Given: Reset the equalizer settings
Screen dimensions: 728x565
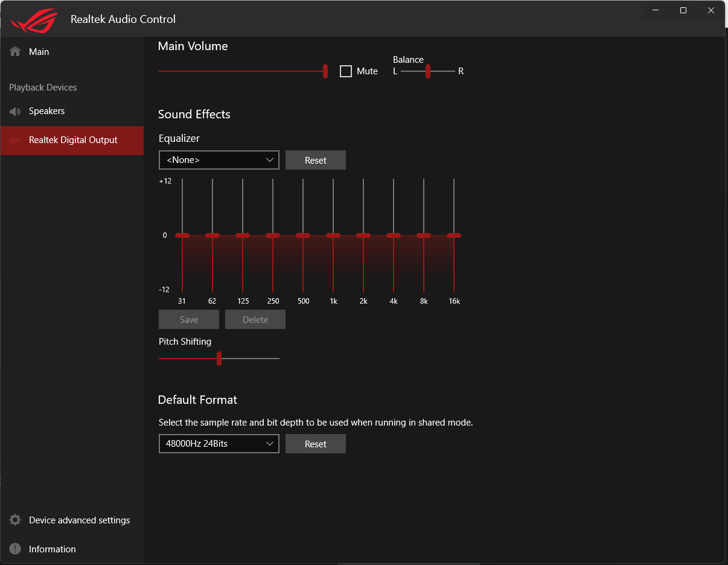Looking at the screenshot, I should click(x=316, y=160).
